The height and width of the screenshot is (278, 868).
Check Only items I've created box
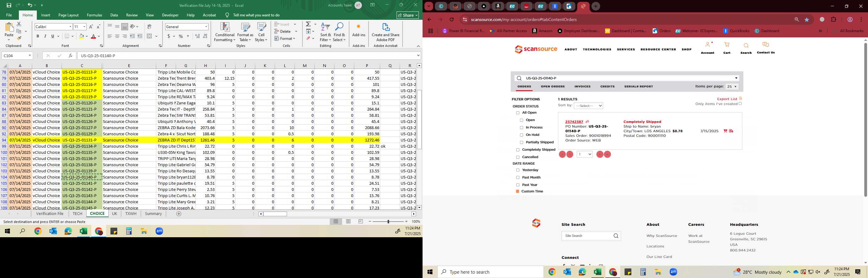coord(740,104)
